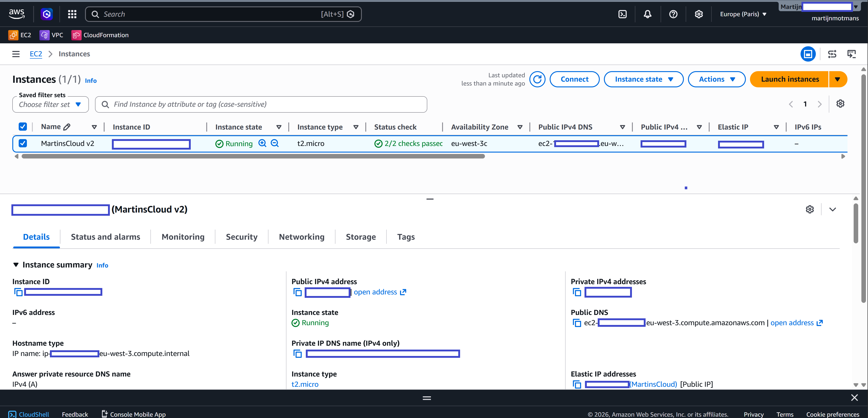Open CloudFormation favorite shortcut
The image size is (868, 418).
pos(100,35)
